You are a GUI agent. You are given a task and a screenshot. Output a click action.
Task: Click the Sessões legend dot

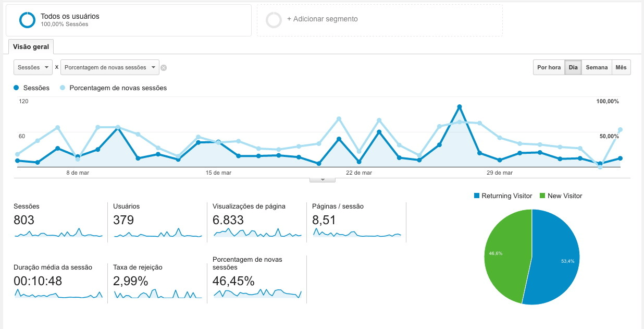[x=17, y=88]
